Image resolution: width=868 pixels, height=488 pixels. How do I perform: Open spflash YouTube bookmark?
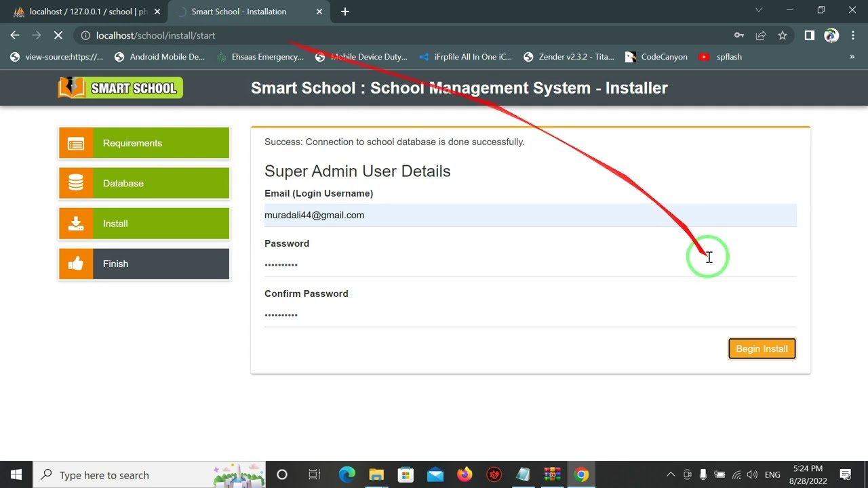pyautogui.click(x=720, y=57)
